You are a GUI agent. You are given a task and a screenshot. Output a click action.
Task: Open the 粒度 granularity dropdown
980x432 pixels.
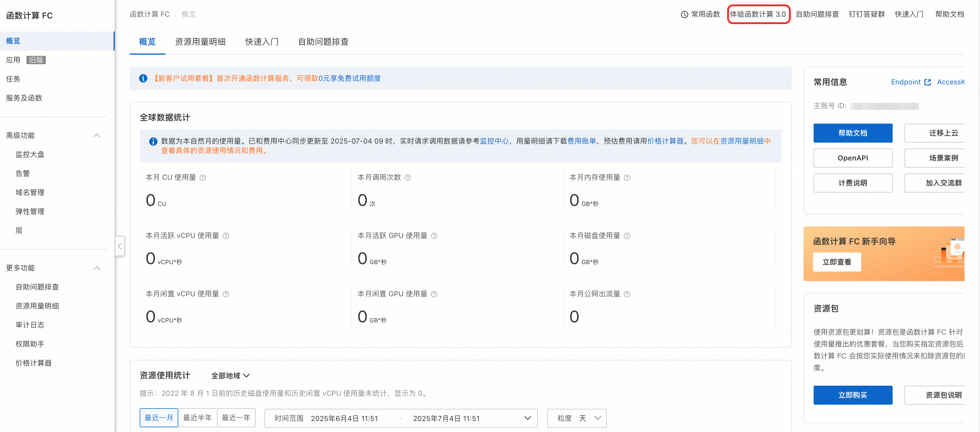[x=577, y=418]
